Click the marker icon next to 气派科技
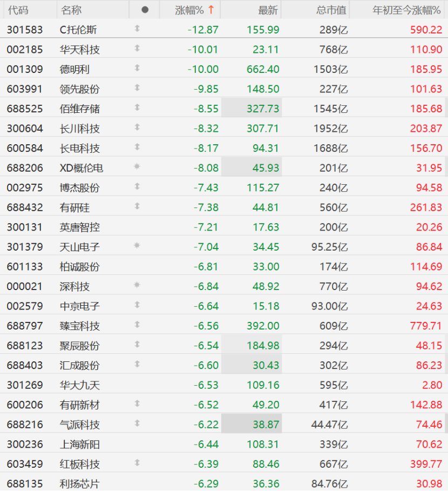 pos(137,423)
